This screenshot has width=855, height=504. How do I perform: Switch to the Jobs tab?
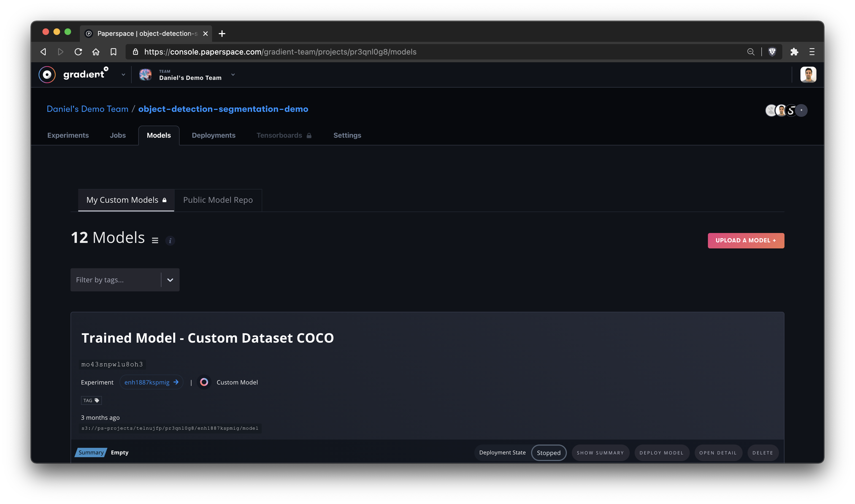118,135
